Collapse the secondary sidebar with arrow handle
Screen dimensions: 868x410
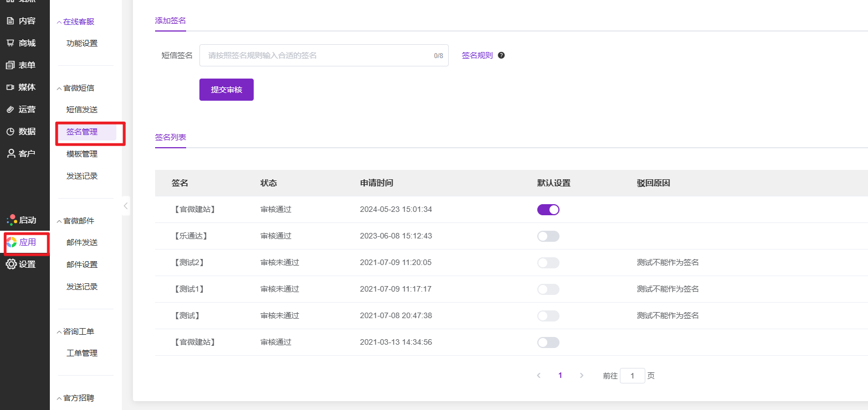[x=126, y=206]
